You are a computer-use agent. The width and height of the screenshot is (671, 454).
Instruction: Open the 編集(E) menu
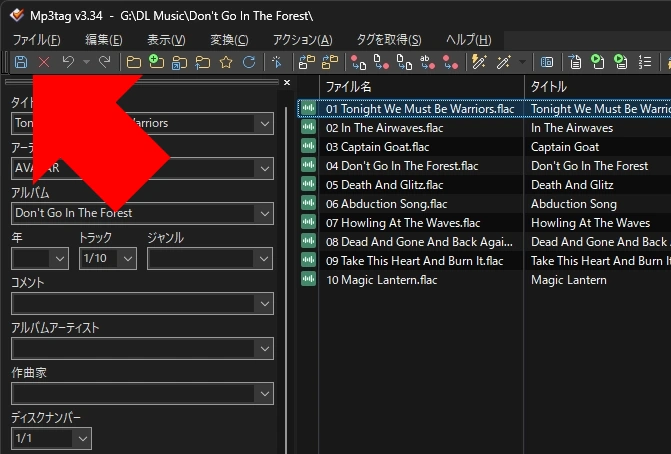(104, 40)
